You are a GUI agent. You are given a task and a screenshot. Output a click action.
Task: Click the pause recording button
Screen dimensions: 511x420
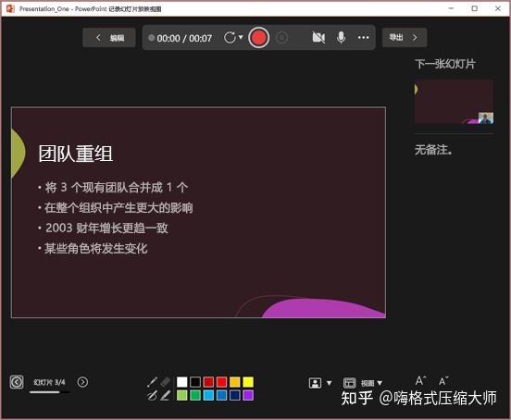click(282, 38)
